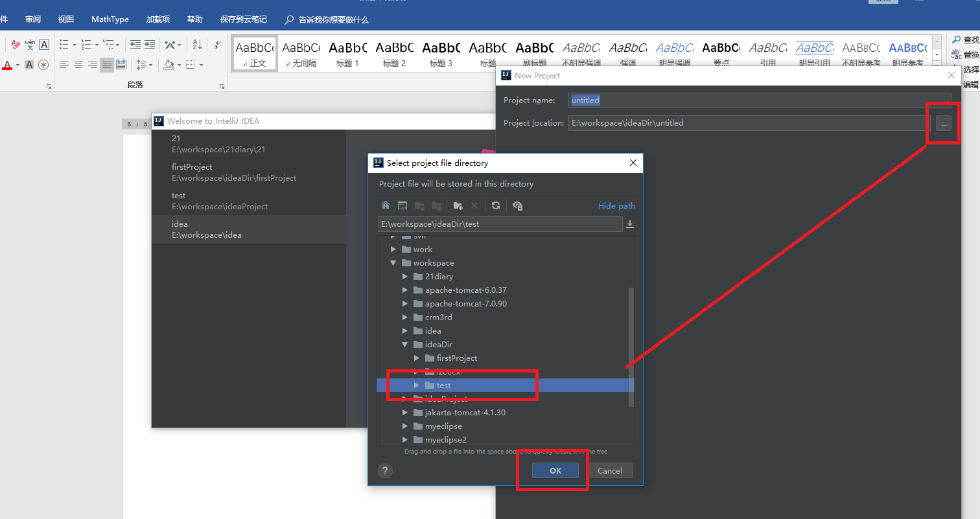Apply numbered list in Word ribbon

pyautogui.click(x=86, y=45)
